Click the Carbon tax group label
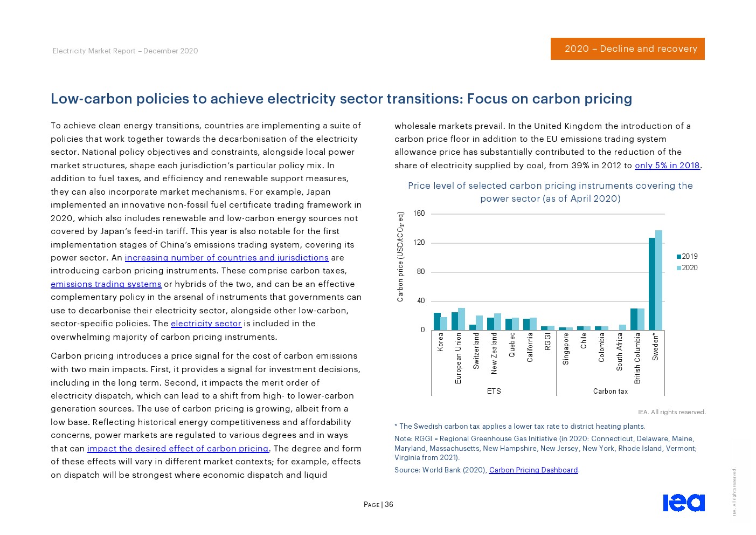 (x=611, y=392)
